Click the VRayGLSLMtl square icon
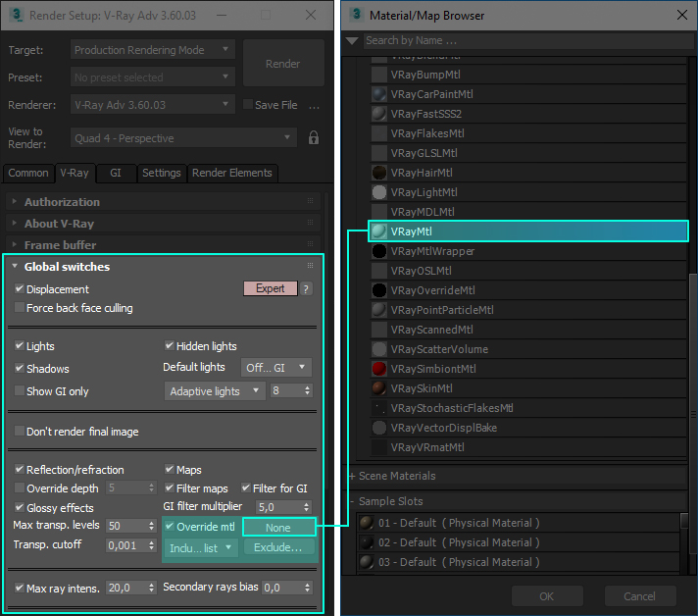The image size is (698, 616). [378, 153]
